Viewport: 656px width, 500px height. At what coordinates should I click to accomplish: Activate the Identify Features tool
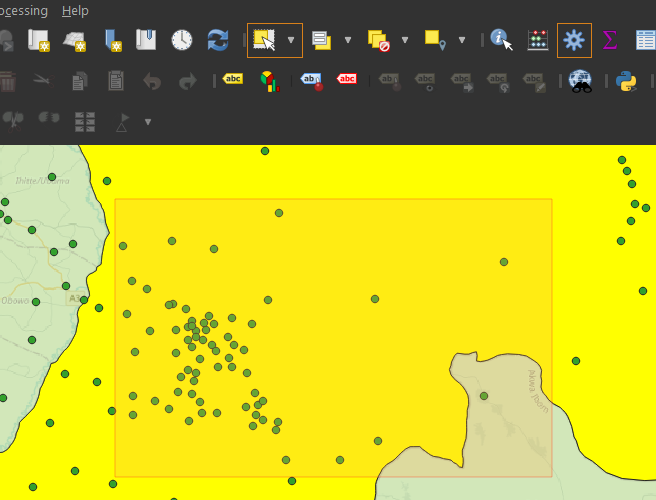pyautogui.click(x=501, y=40)
